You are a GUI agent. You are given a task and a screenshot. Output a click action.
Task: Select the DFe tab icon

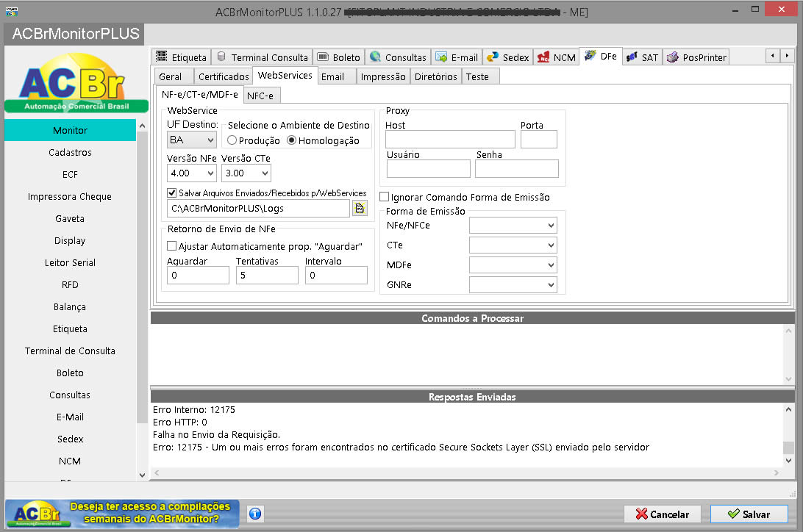[x=590, y=55]
